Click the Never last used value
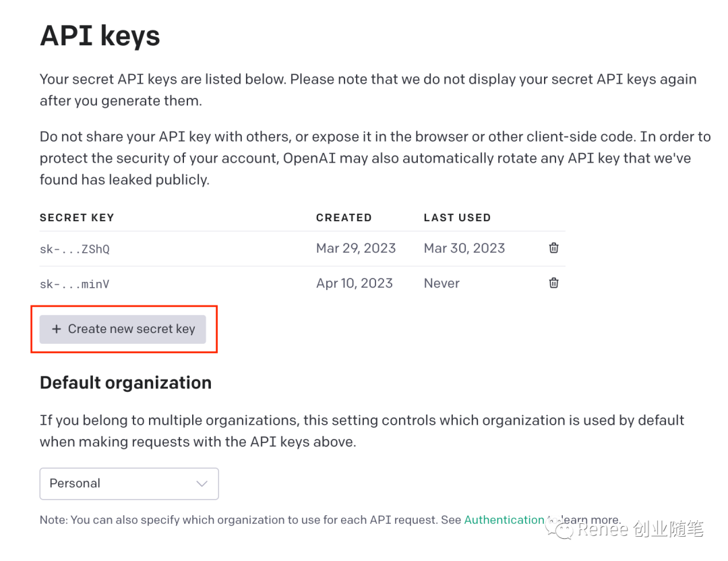 (442, 283)
